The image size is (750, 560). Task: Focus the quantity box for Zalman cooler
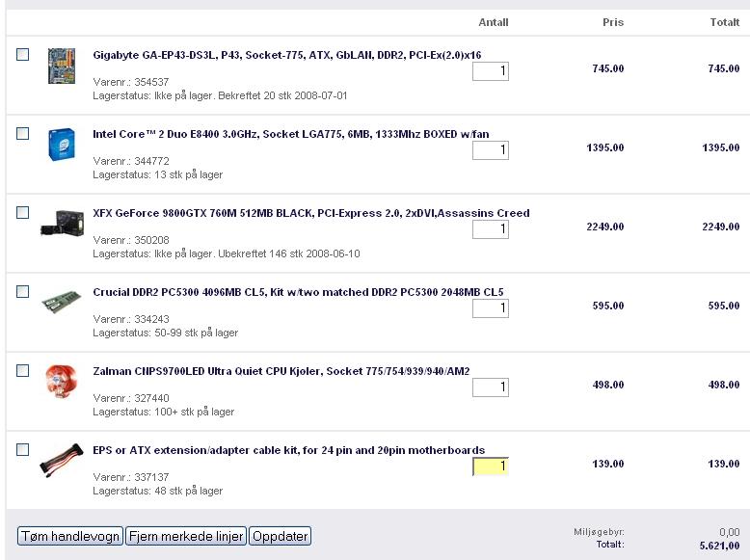491,387
